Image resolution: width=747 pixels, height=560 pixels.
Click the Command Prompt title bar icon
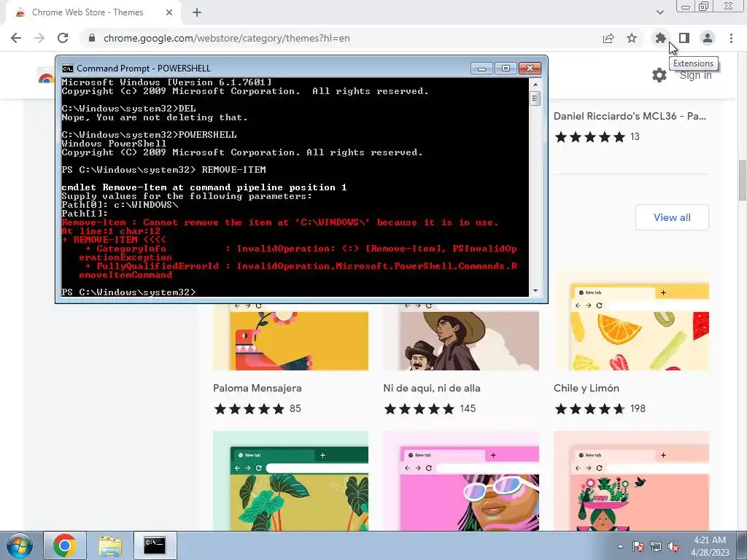[x=68, y=69]
